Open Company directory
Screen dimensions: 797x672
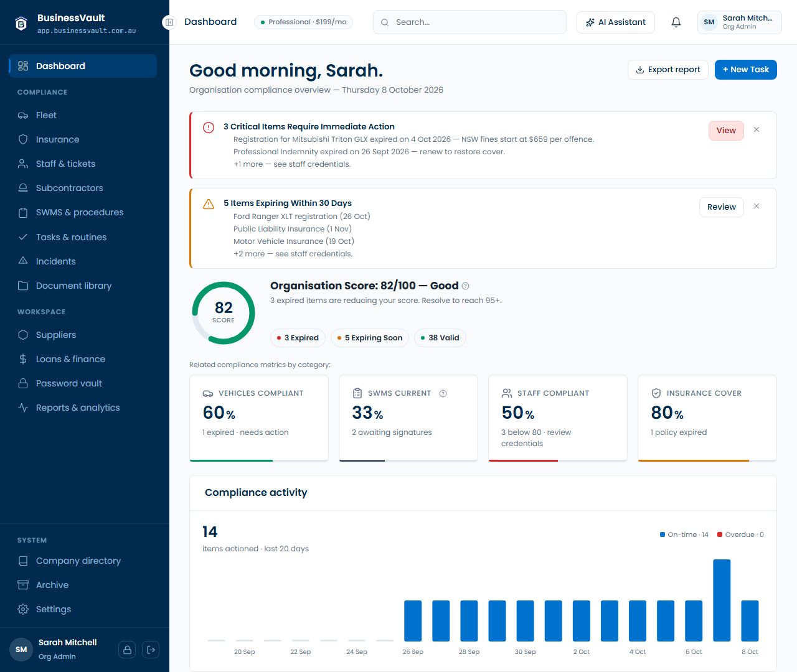(x=83, y=561)
